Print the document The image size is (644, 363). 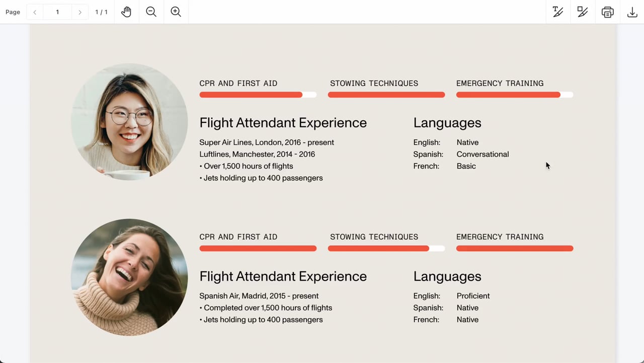(607, 12)
